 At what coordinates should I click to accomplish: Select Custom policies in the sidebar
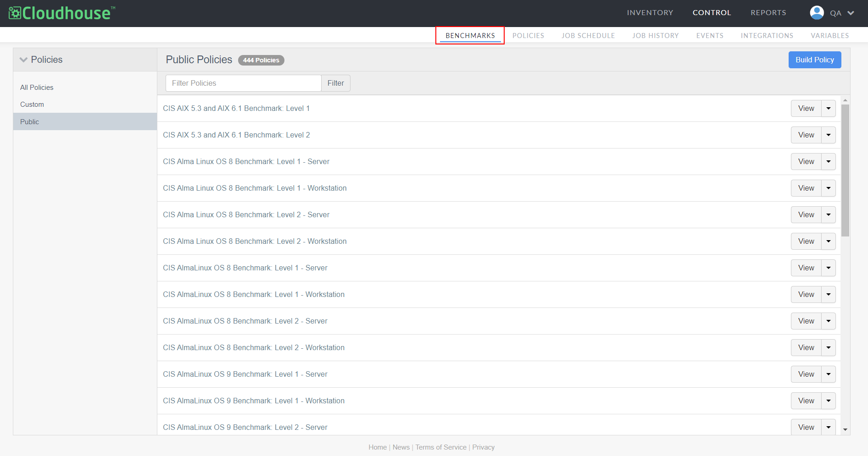click(x=85, y=104)
